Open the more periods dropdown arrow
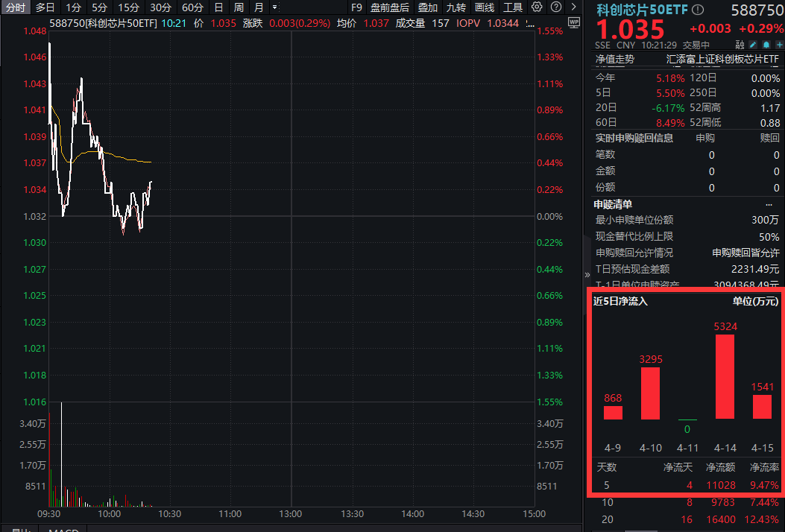The width and height of the screenshot is (785, 532). point(275,7)
